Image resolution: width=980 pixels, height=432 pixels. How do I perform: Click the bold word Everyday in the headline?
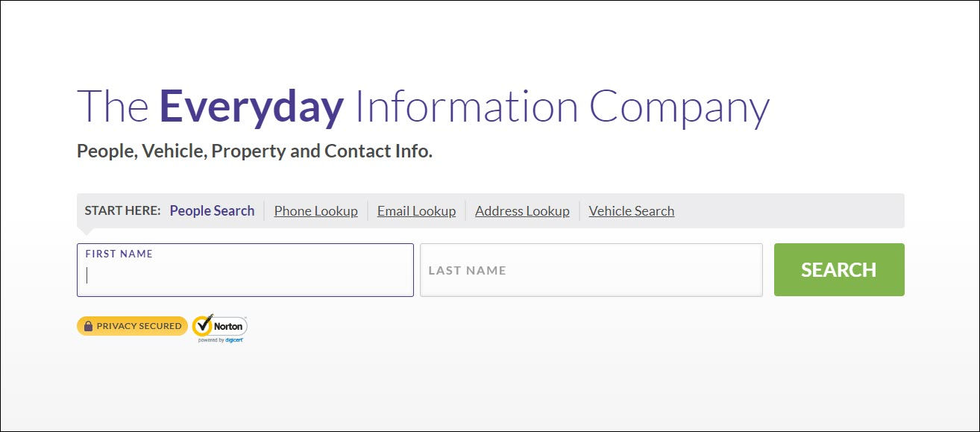point(251,107)
